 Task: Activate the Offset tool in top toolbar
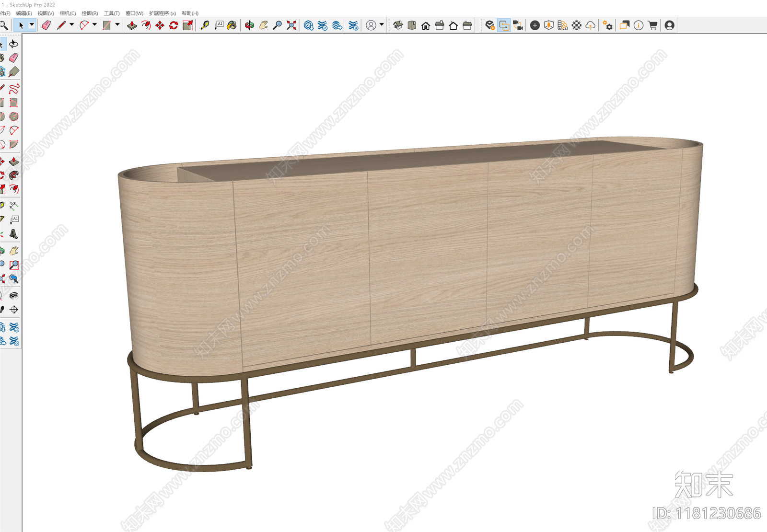click(x=146, y=25)
